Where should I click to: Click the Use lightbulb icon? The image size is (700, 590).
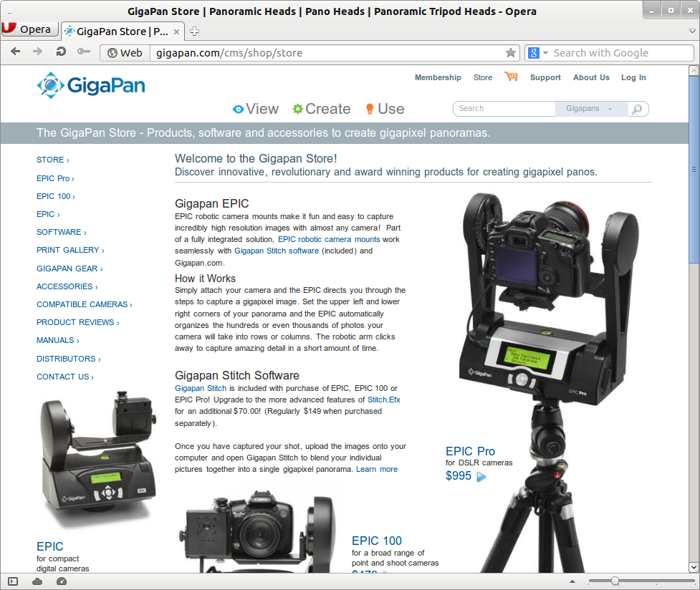(x=370, y=109)
